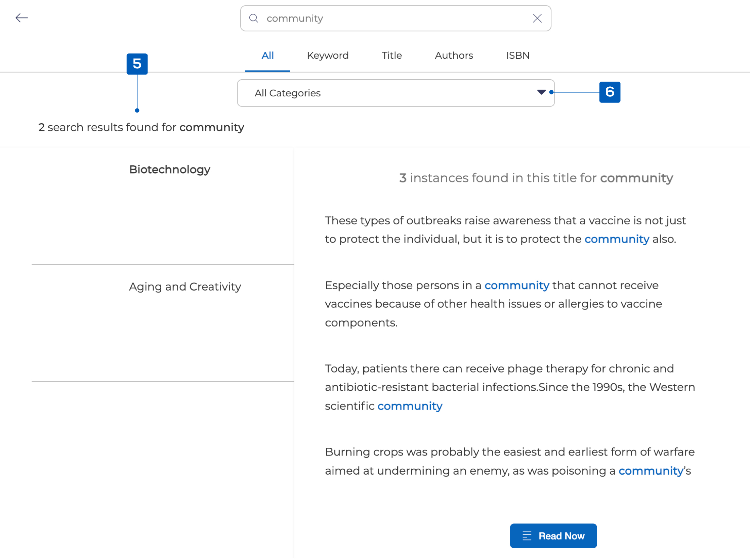Click the back arrow to return
Screen dimensions: 750x560
pyautogui.click(x=22, y=17)
